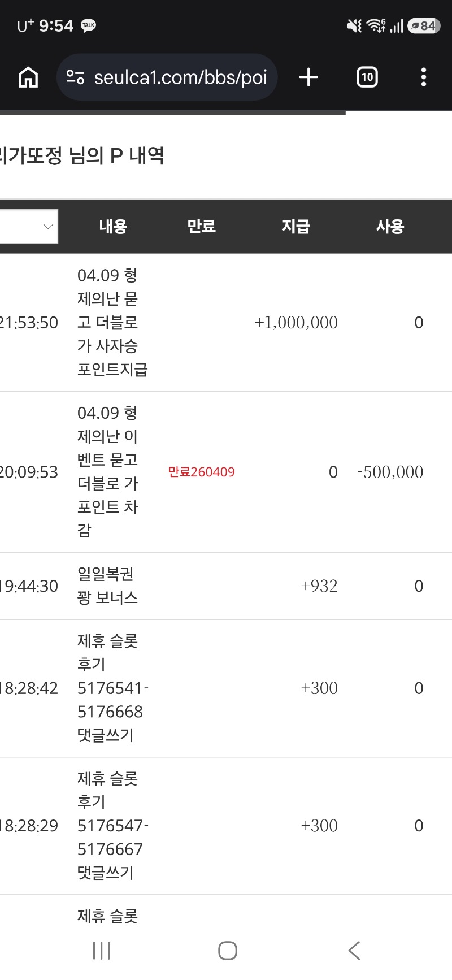This screenshot has height=980, width=452.
Task: Select the 내용 column header
Action: 113,227
